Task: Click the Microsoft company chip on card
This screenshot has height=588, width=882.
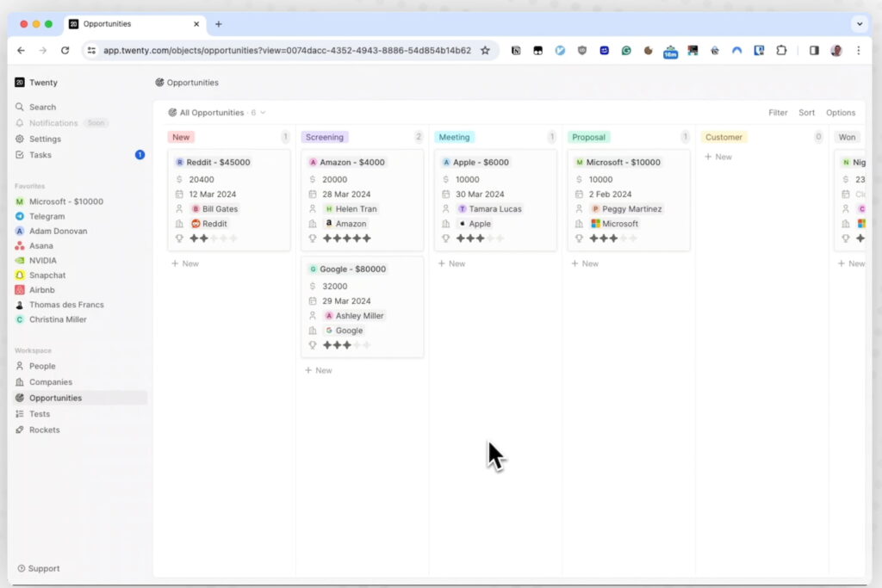Action: pos(615,224)
